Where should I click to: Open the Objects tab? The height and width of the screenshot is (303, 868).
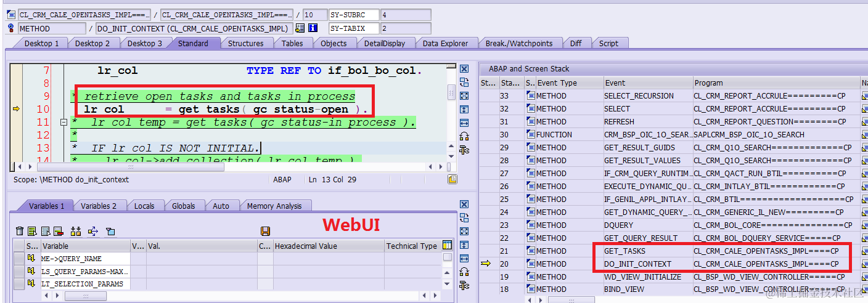click(334, 43)
